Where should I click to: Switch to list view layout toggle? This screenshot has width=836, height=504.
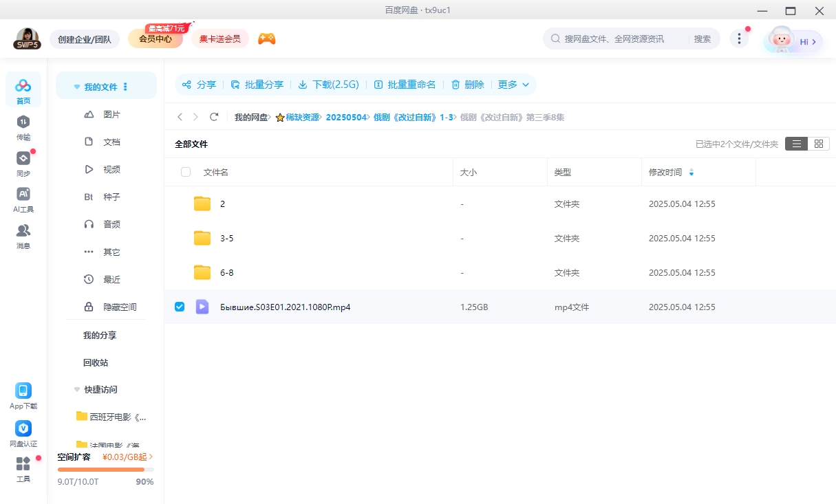796,144
